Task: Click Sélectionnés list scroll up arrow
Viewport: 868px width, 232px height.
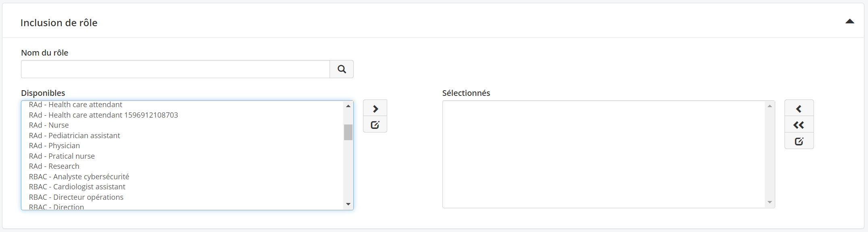Action: pyautogui.click(x=770, y=106)
